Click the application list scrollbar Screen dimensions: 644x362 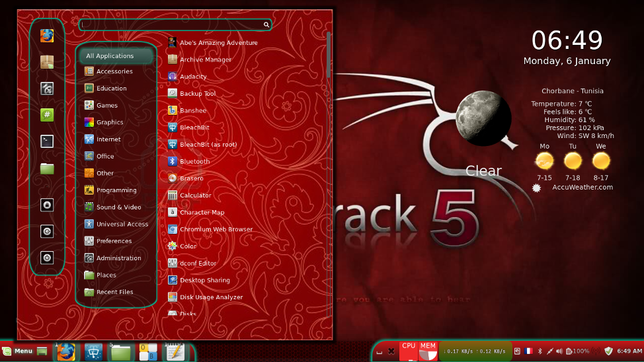[328, 54]
